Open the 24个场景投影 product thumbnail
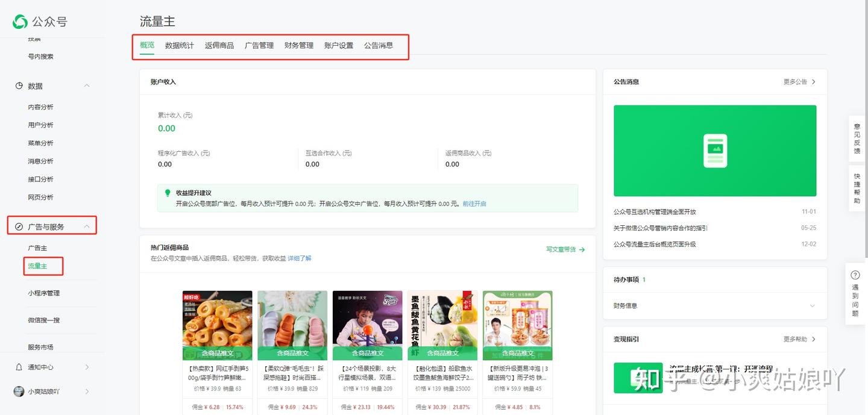This screenshot has width=868, height=415. pyautogui.click(x=368, y=325)
